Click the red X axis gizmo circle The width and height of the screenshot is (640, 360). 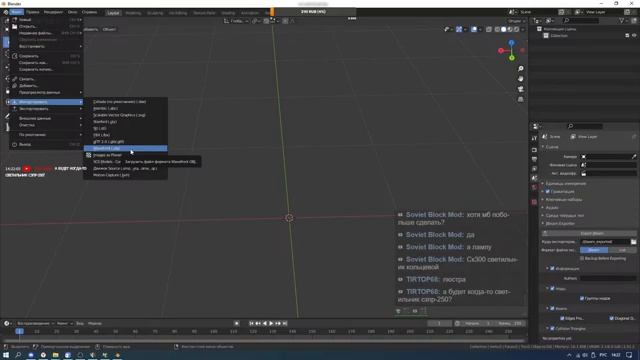tap(501, 51)
